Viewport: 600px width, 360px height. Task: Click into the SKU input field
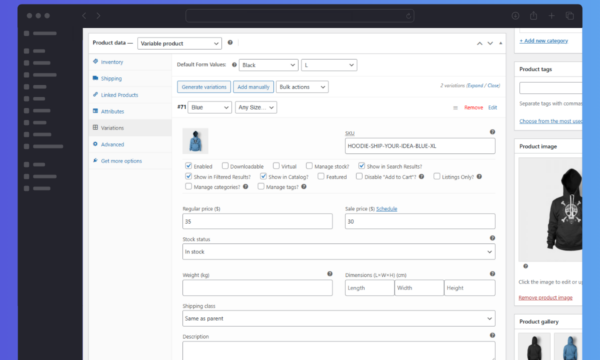coord(420,146)
